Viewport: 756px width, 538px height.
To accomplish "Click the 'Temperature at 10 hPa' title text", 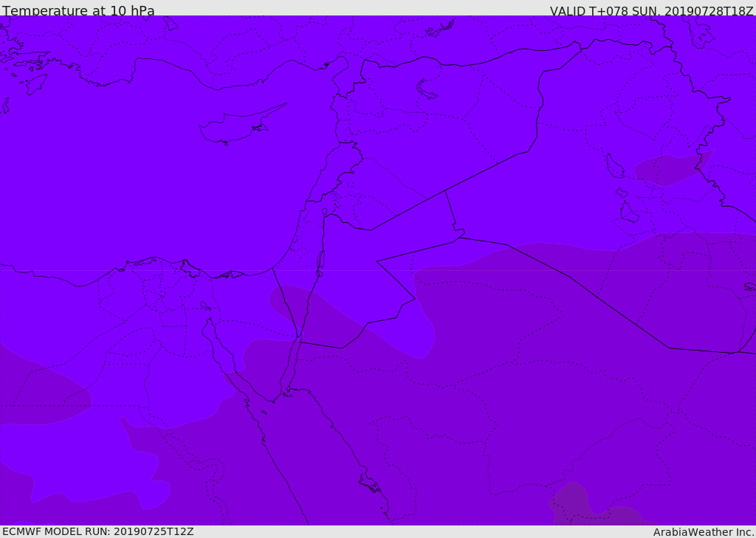I will 78,10.
